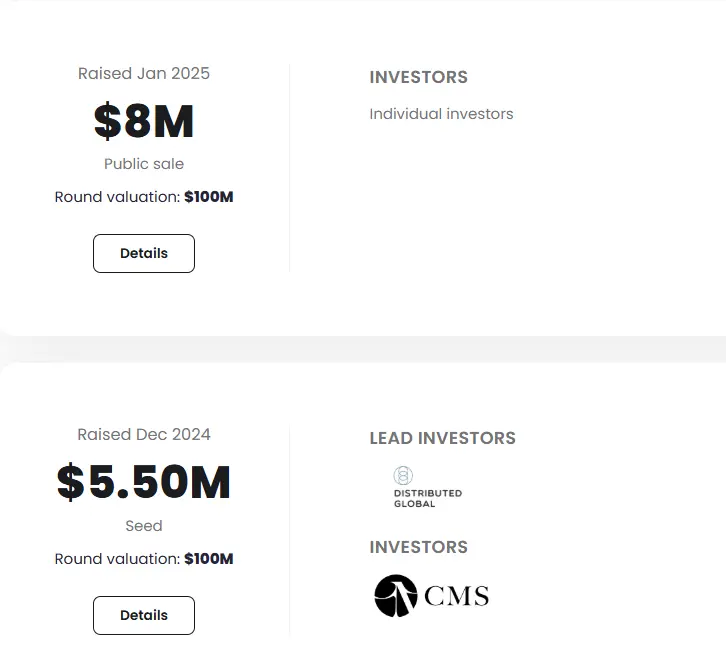Click the Distributed Global circular logo icon
726x672 pixels.
click(403, 476)
